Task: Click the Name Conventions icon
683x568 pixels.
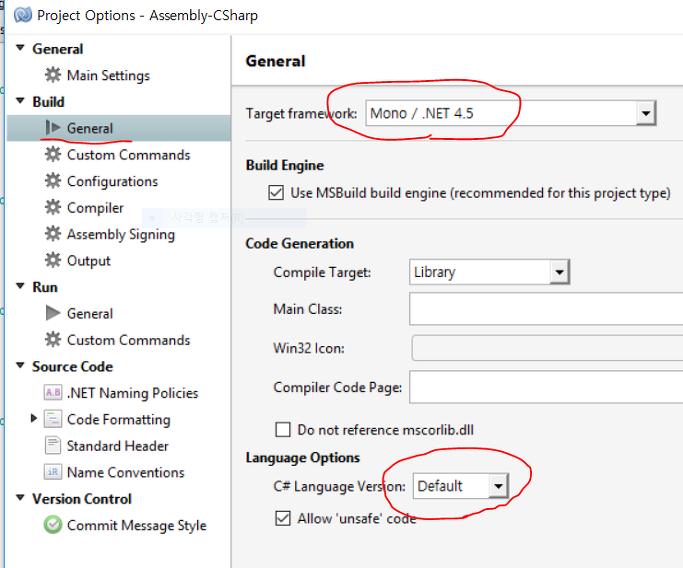Action: point(53,472)
